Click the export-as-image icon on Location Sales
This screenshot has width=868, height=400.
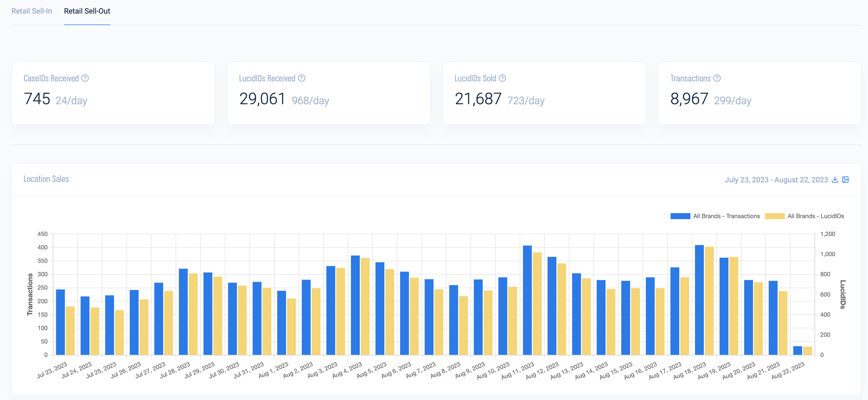pos(846,180)
